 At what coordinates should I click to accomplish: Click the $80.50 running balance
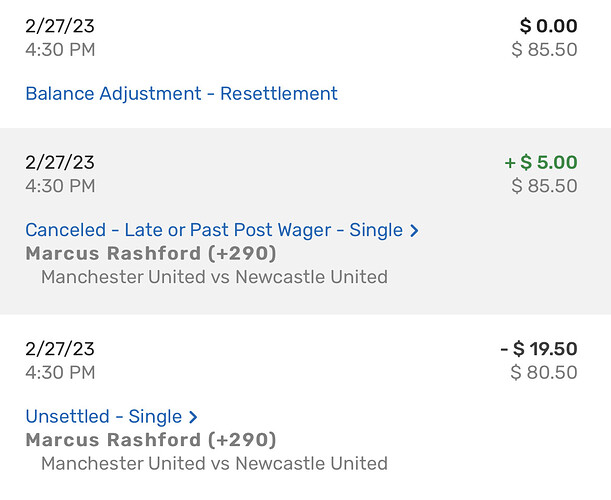point(544,373)
